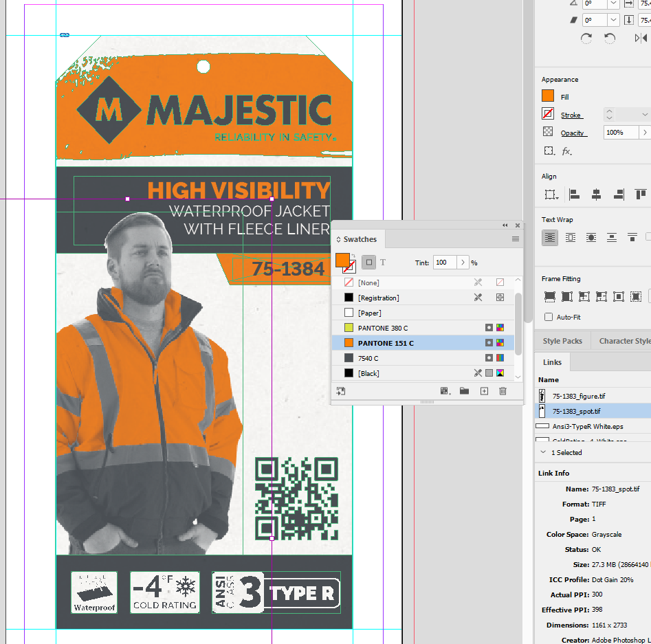
Task: Swap fill and stroke in Swatches
Action: coord(353,256)
